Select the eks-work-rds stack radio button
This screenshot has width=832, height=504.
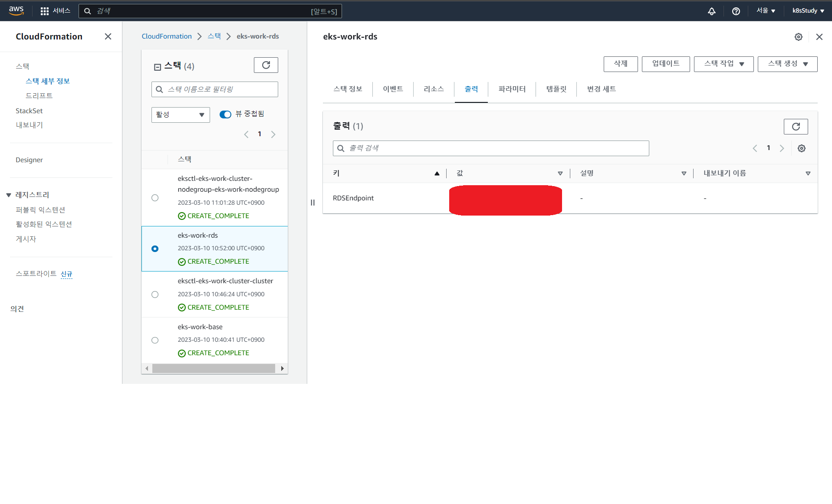tap(155, 249)
